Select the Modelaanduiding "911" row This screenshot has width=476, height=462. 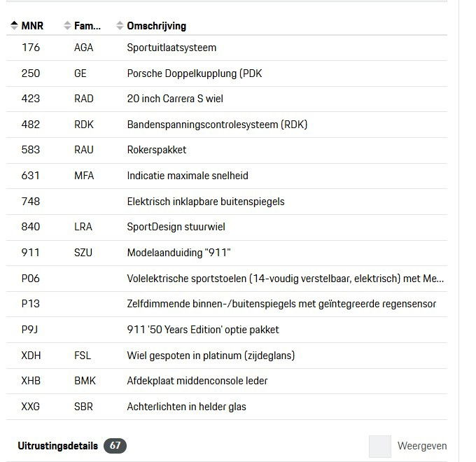click(178, 253)
